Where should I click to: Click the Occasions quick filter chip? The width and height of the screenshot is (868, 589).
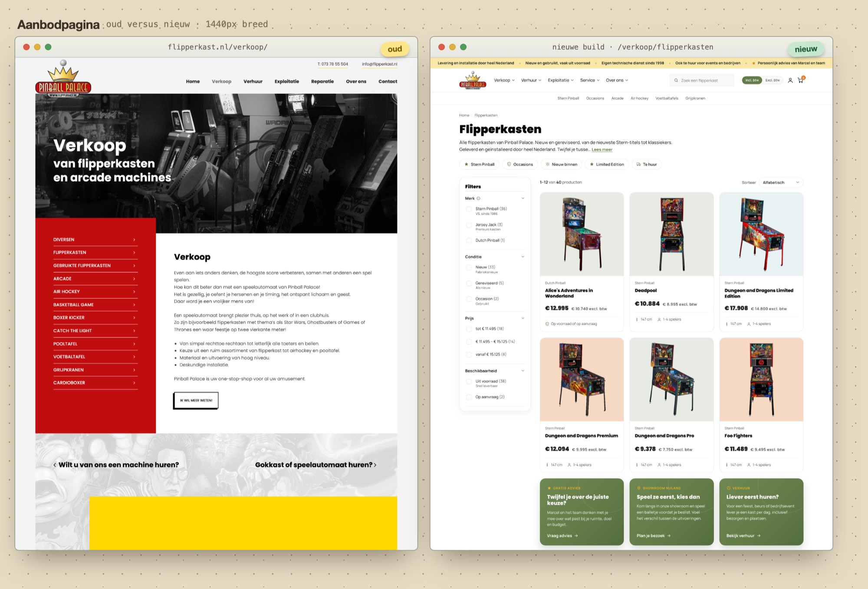point(520,165)
